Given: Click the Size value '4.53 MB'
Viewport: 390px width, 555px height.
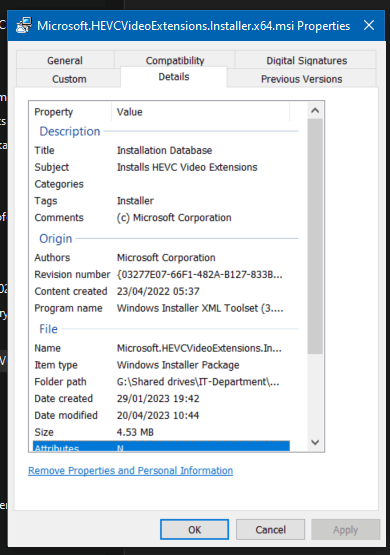Looking at the screenshot, I should 135,432.
